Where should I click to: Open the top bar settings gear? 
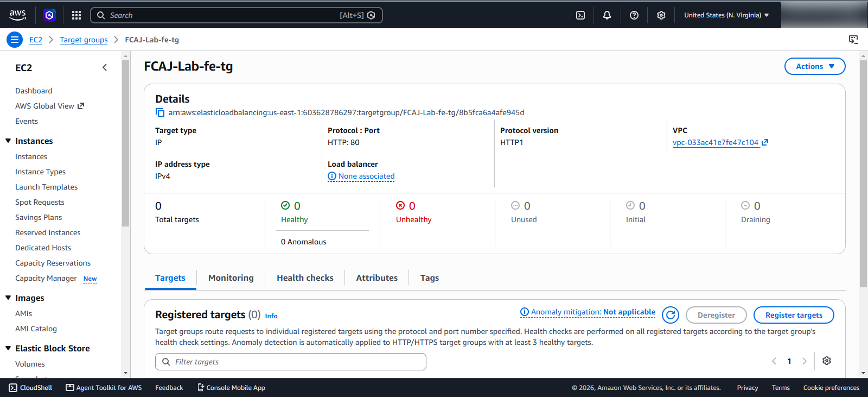coord(661,15)
